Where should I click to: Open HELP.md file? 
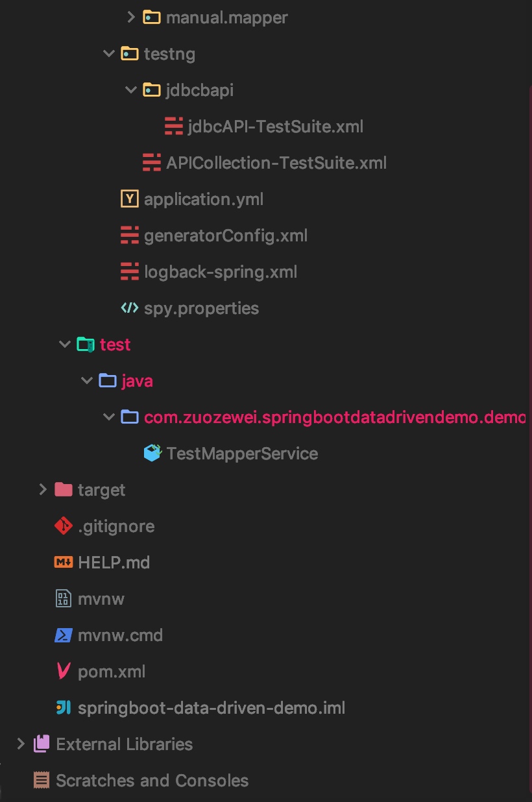pyautogui.click(x=114, y=563)
